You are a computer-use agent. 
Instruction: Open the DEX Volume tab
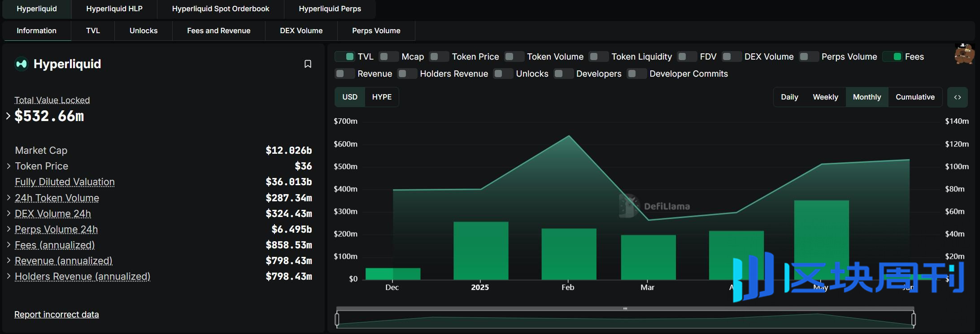[x=301, y=31]
